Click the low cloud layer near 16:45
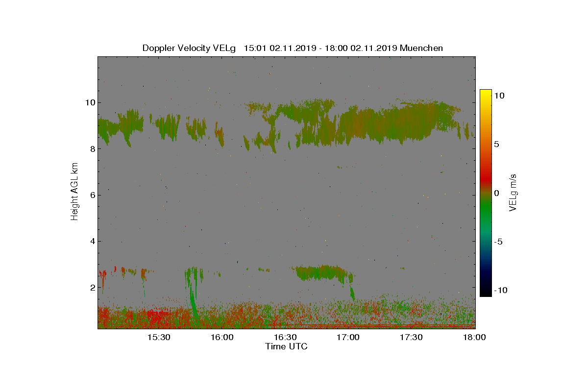The width and height of the screenshot is (588, 392). pyautogui.click(x=321, y=272)
